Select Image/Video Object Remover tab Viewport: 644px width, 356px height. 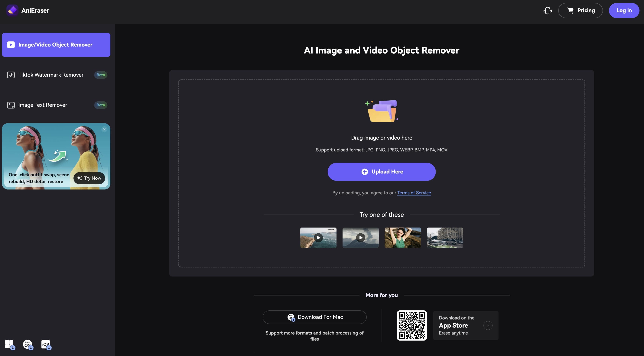(x=56, y=45)
